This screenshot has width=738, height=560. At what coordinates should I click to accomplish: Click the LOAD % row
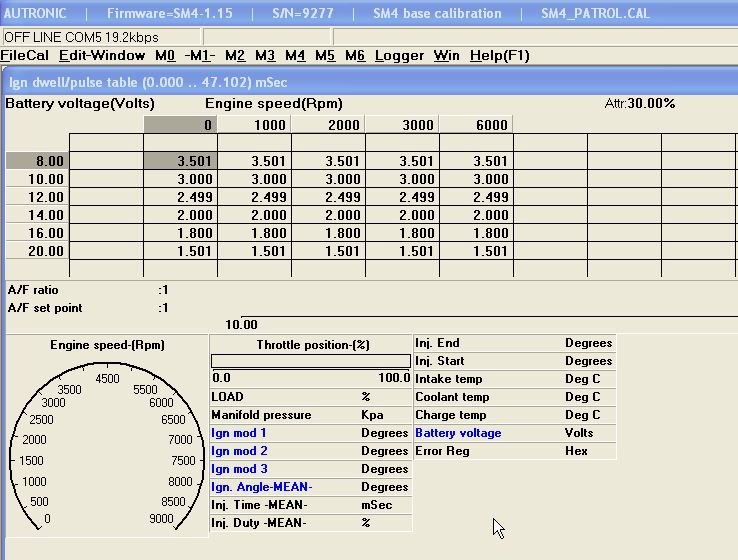311,397
